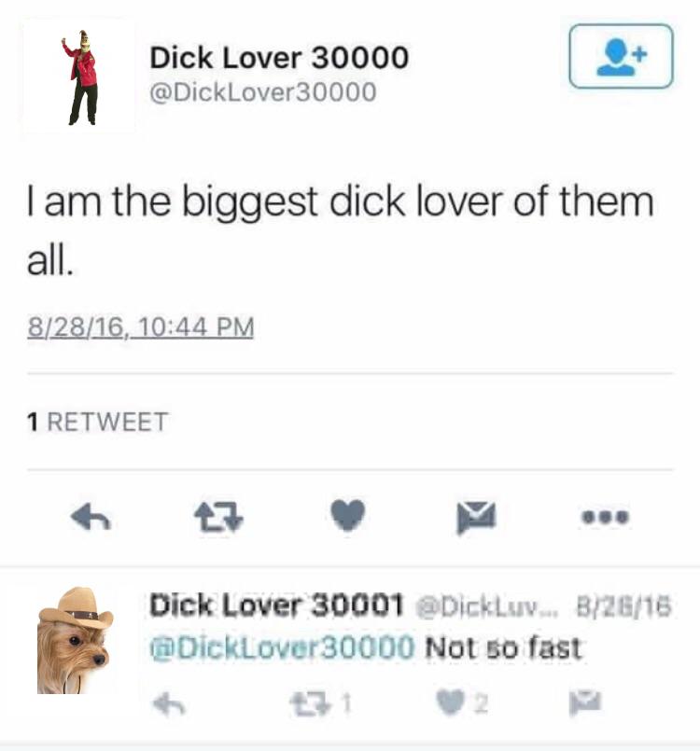Open @DickLover30000 mention in reply
The image size is (700, 751).
(x=282, y=647)
